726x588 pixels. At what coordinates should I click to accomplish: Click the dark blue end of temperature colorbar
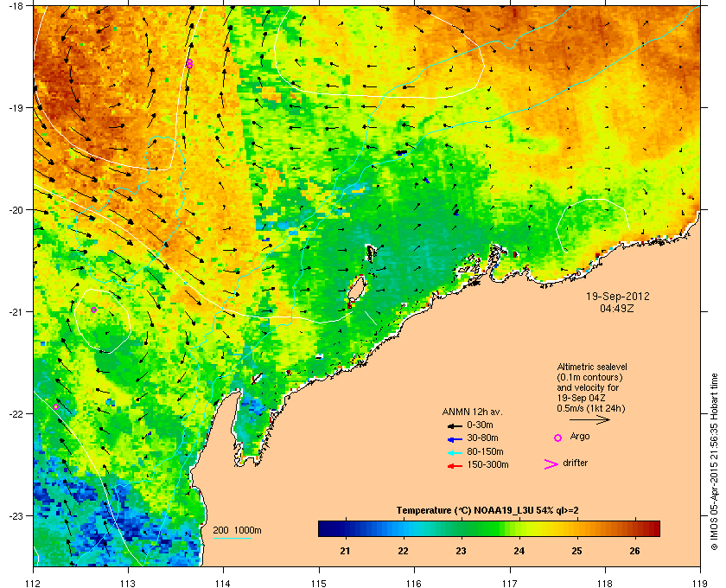tap(322, 528)
